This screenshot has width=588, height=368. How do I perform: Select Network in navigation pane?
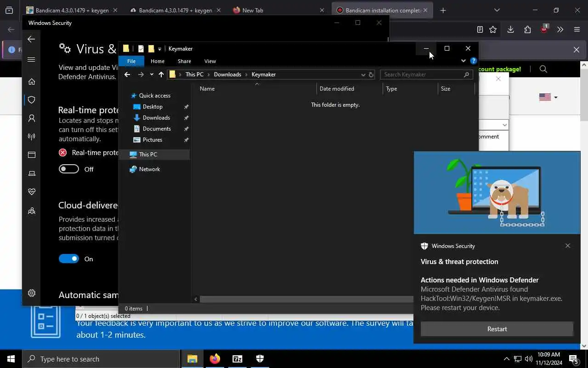tap(149, 169)
